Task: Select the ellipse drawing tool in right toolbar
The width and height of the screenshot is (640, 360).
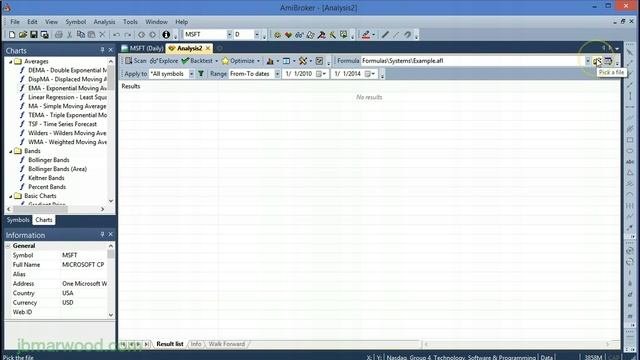Action: coord(630,151)
